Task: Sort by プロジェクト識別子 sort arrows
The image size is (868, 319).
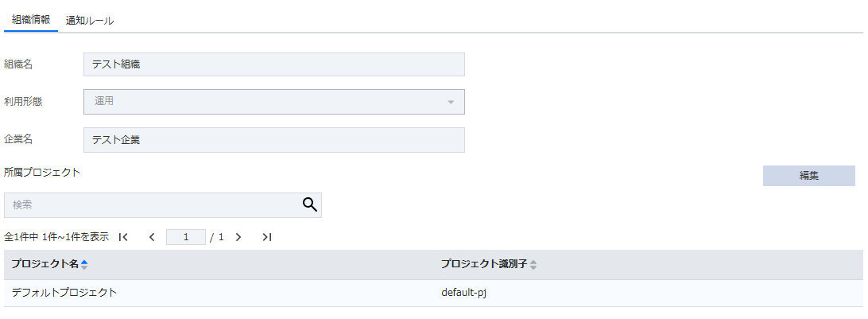Action: coord(533,265)
